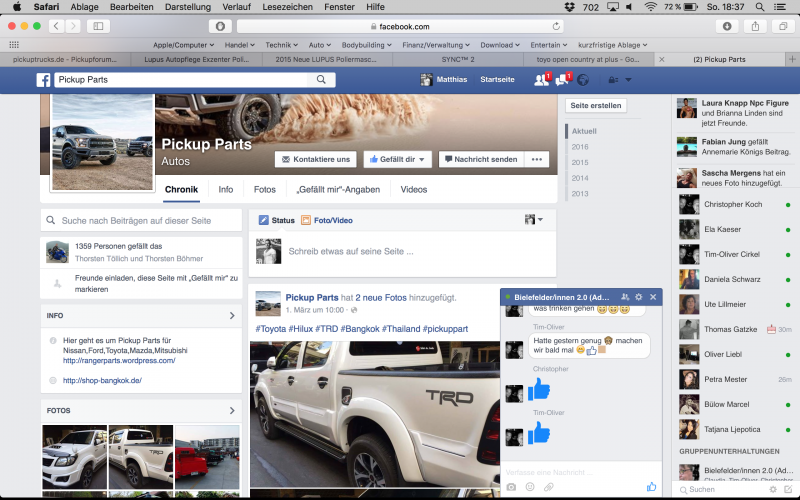Click the Wi-Fi status icon

[651, 7]
